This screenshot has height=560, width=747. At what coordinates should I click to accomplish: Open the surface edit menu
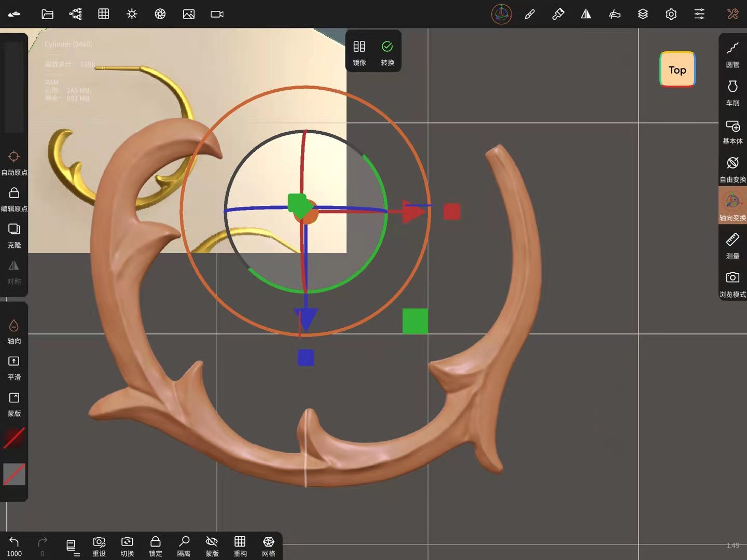tap(615, 14)
